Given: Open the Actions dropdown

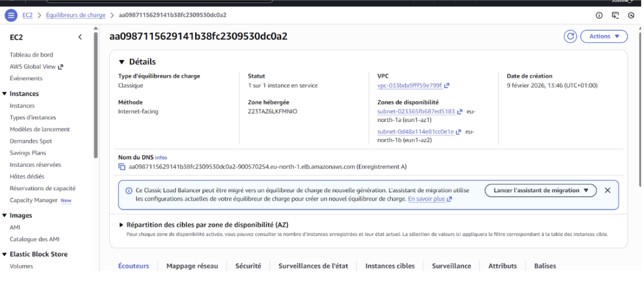Looking at the screenshot, I should point(604,36).
